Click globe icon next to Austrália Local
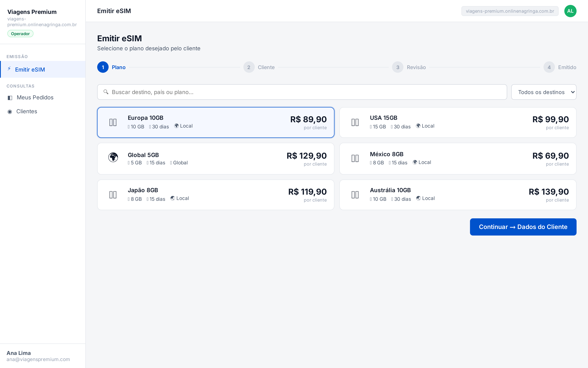 point(419,198)
